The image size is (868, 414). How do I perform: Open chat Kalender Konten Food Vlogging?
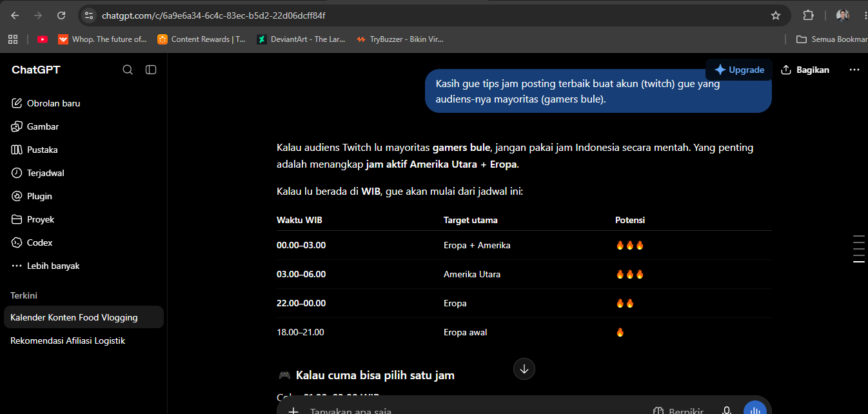[x=84, y=317]
